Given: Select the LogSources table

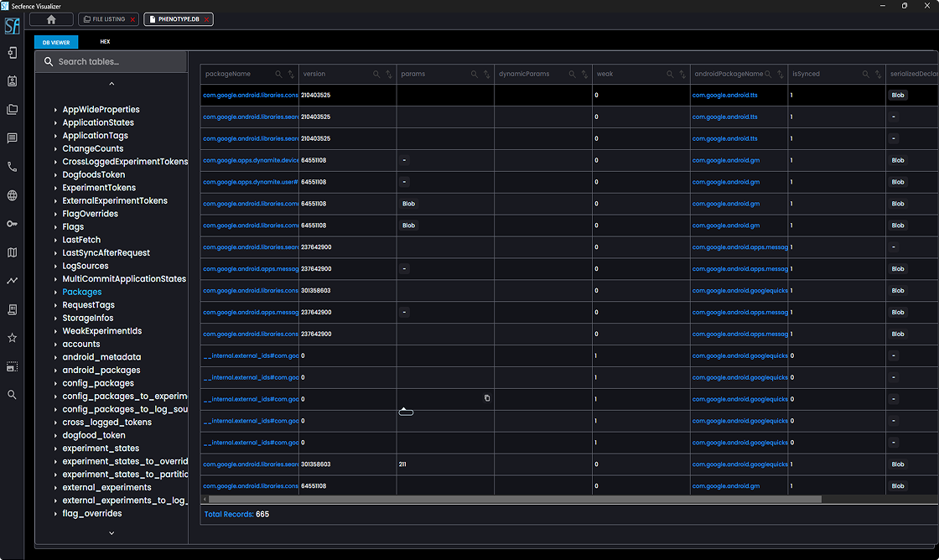Looking at the screenshot, I should (x=86, y=266).
